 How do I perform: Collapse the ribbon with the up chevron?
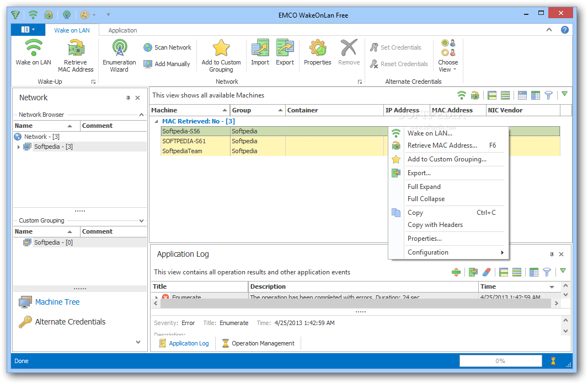pos(549,30)
